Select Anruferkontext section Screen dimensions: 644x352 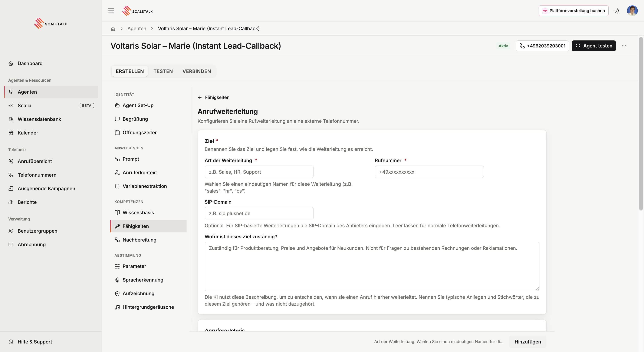click(148, 172)
